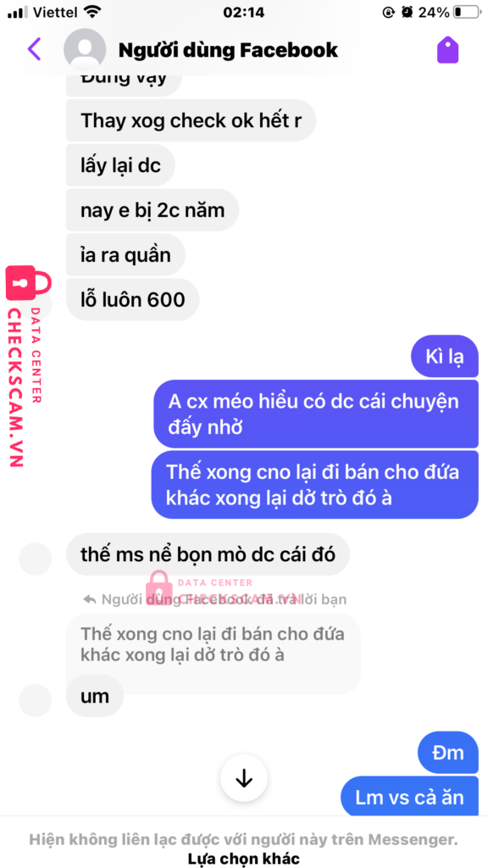Tap the 'Lm vs cả ăn' message bubble

tap(409, 797)
